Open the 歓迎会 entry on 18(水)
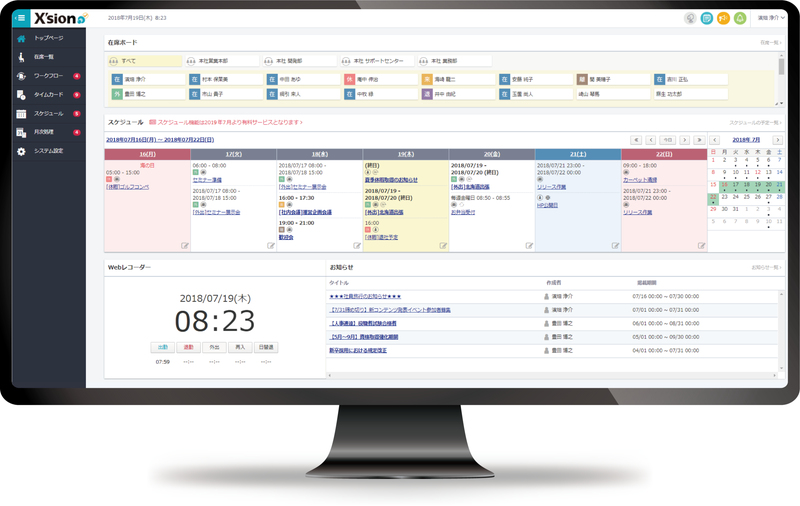The width and height of the screenshot is (800, 506). pyautogui.click(x=286, y=238)
